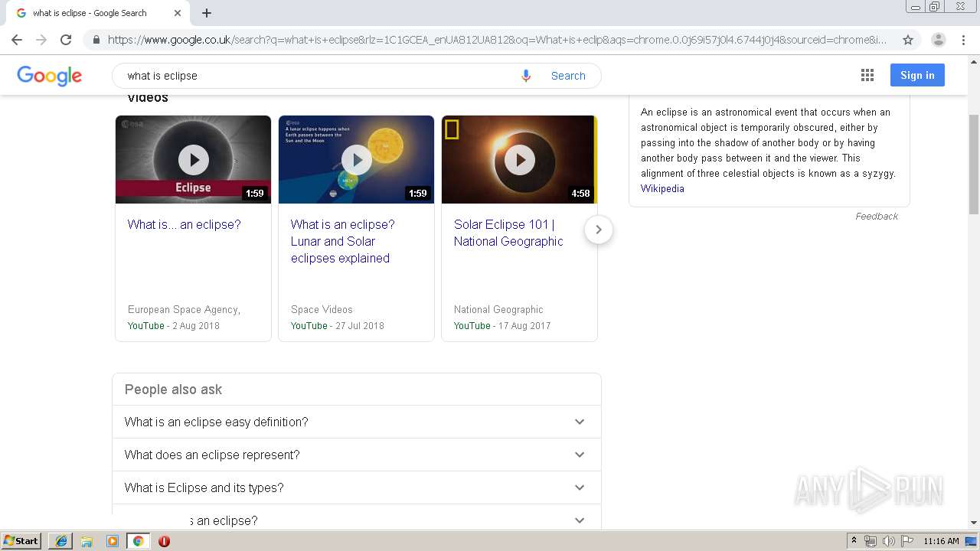The width and height of the screenshot is (980, 551).
Task: Reload the current page
Action: pyautogui.click(x=66, y=40)
